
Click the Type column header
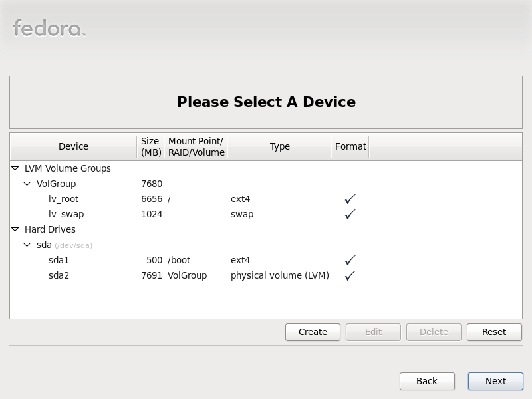[279, 146]
